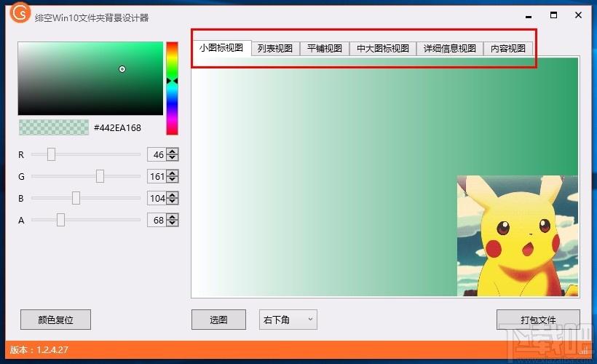Decrease the R value with down arrow
This screenshot has height=364, width=597.
pyautogui.click(x=173, y=158)
